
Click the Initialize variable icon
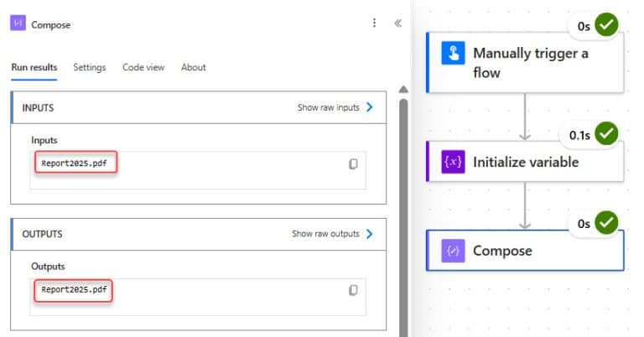click(x=453, y=162)
